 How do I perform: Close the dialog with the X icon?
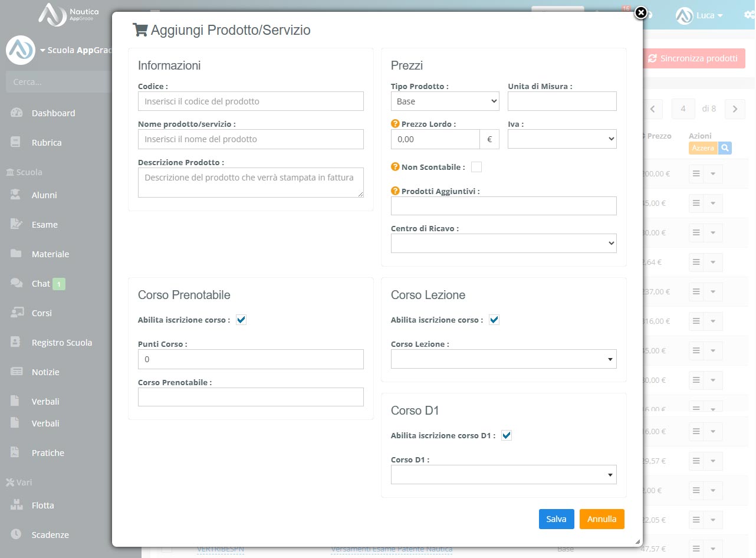(x=641, y=12)
